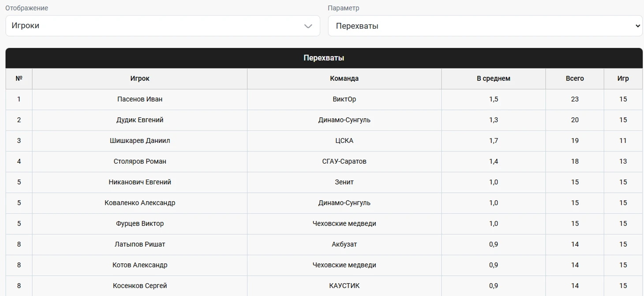The image size is (644, 296).
Task: Click the № column header
Action: (19, 79)
